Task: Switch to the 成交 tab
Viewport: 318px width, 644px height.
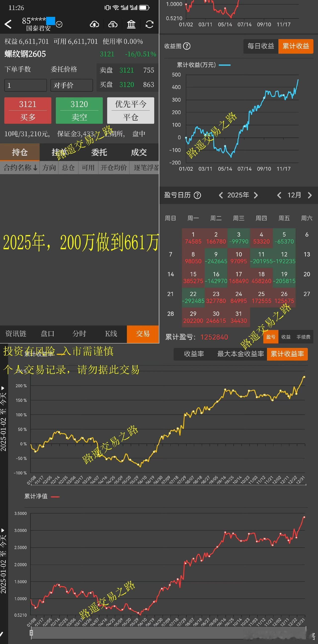Action: point(139,152)
